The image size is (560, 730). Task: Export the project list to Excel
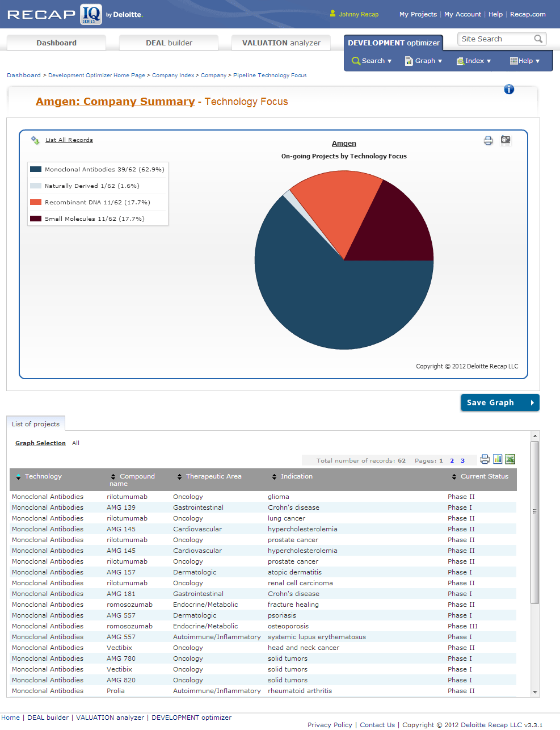pos(510,459)
